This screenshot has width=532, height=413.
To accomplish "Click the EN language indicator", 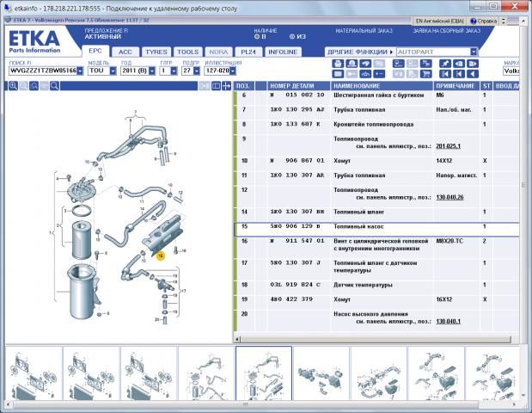I will (439, 21).
